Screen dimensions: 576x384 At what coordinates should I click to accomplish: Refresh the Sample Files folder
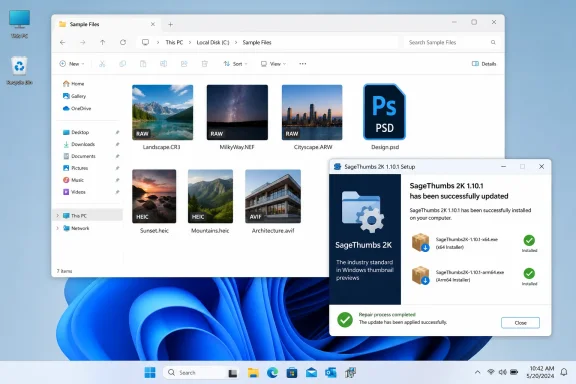click(x=123, y=43)
